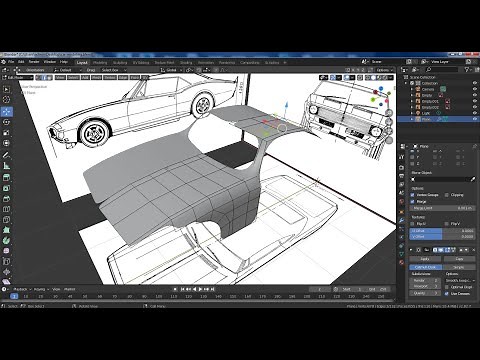Open the Global orientation dropdown
The width and height of the screenshot is (480, 360).
pyautogui.click(x=171, y=70)
